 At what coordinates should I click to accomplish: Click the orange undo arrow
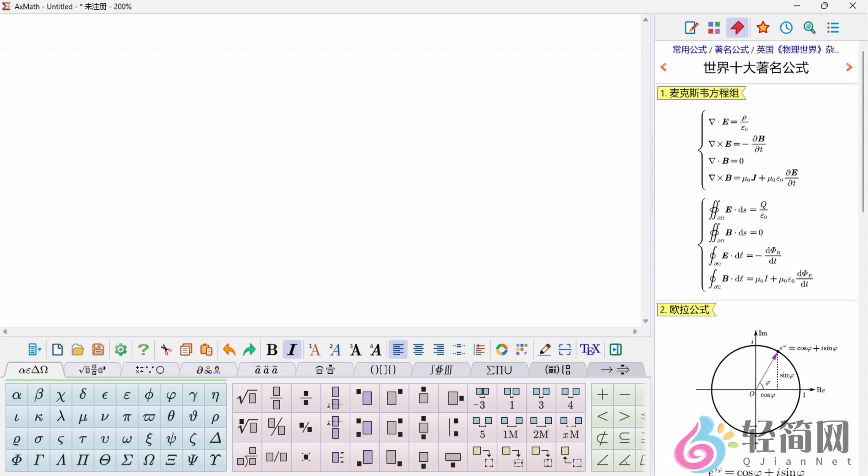(229, 349)
